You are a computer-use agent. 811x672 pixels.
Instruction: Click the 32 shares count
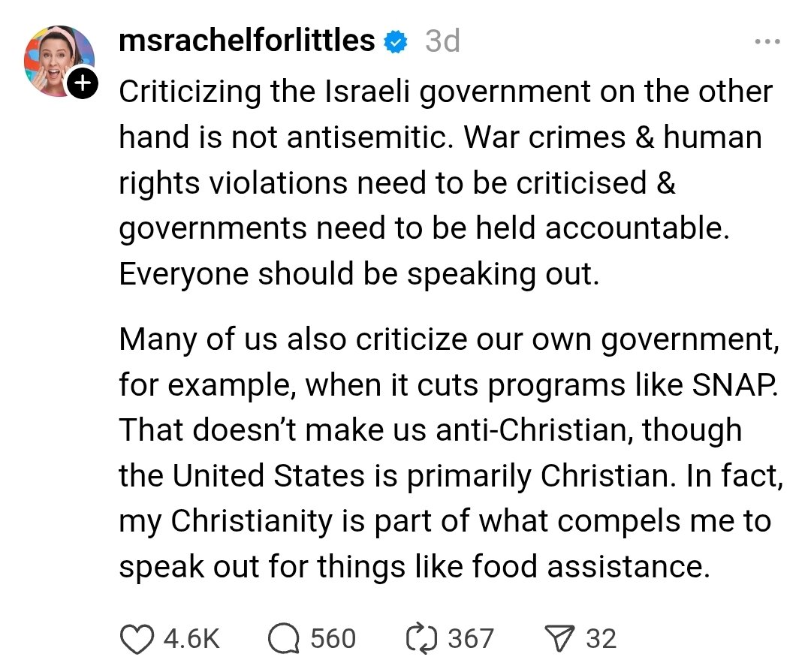tap(601, 639)
